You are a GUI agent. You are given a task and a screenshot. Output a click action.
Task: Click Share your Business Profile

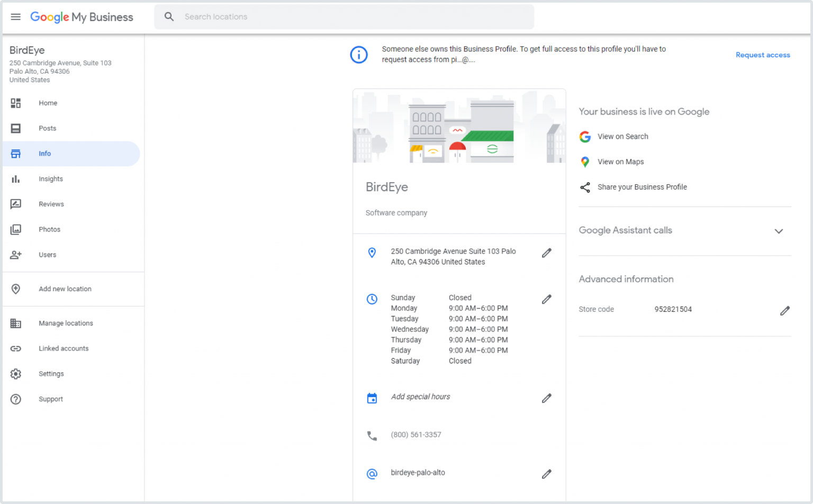point(642,187)
